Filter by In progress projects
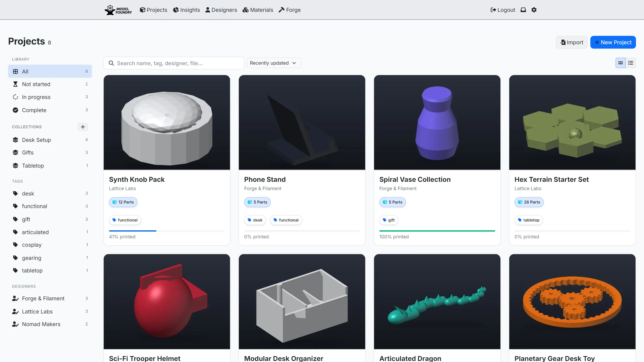The image size is (644, 362). point(50,97)
